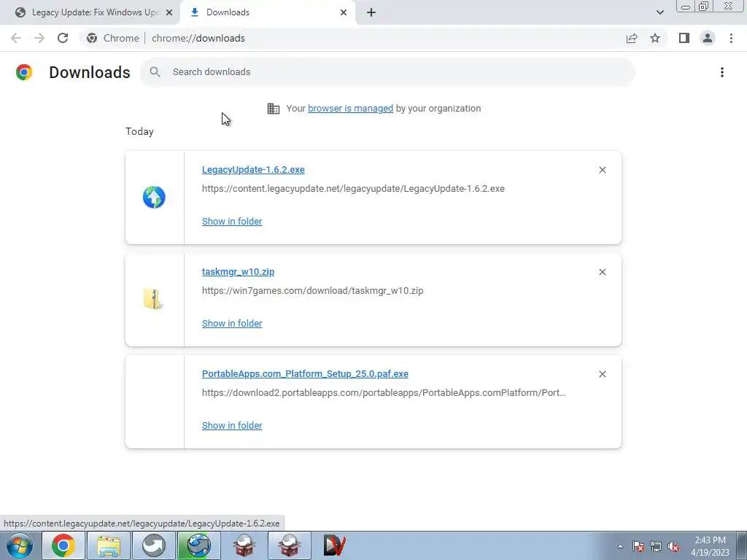The height and width of the screenshot is (560, 747).
Task: Open the profile avatar button
Action: coord(708,38)
